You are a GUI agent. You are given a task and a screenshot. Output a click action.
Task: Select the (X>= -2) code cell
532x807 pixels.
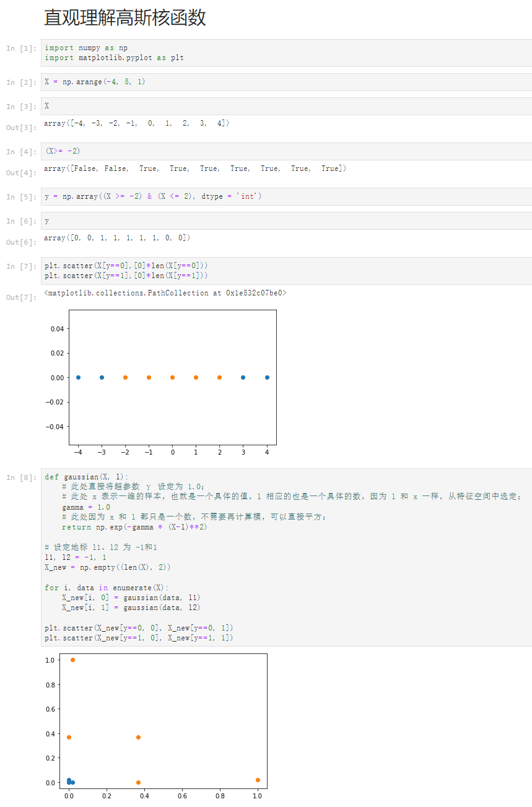[x=286, y=151]
